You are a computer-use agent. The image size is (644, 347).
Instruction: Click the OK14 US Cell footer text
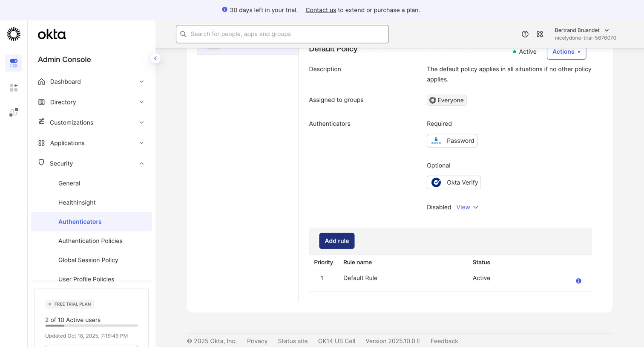click(336, 341)
